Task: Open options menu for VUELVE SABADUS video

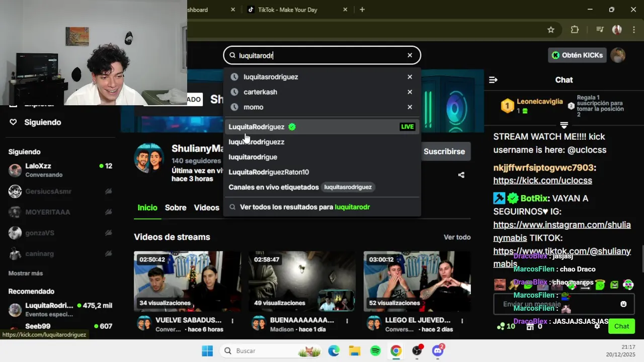Action: [232, 321]
